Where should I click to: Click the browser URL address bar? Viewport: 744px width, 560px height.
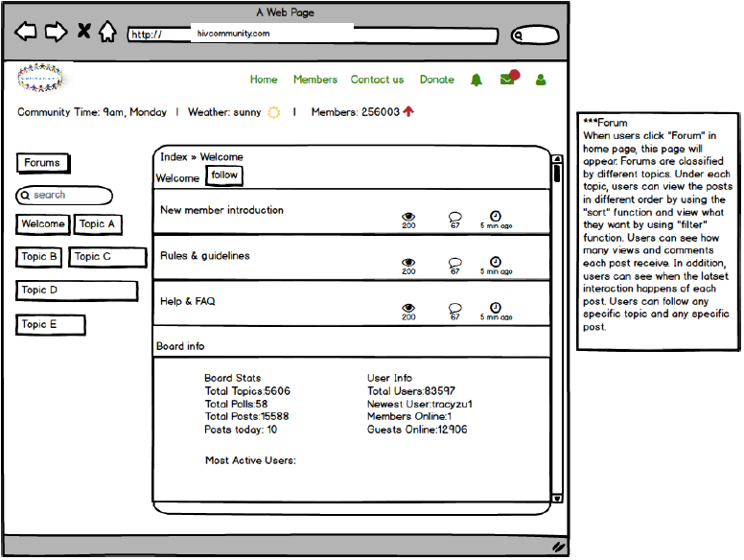[313, 35]
